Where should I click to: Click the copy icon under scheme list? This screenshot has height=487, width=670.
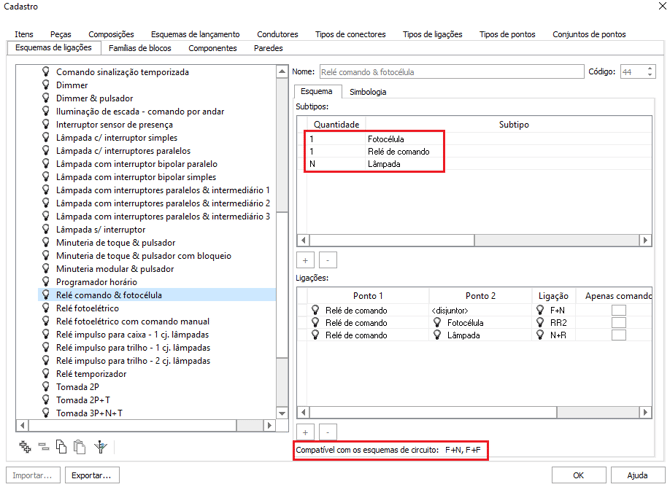pos(62,447)
